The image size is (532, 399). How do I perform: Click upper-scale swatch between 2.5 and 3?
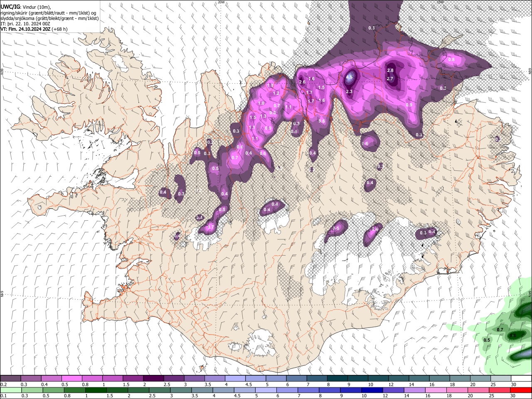coord(173,378)
